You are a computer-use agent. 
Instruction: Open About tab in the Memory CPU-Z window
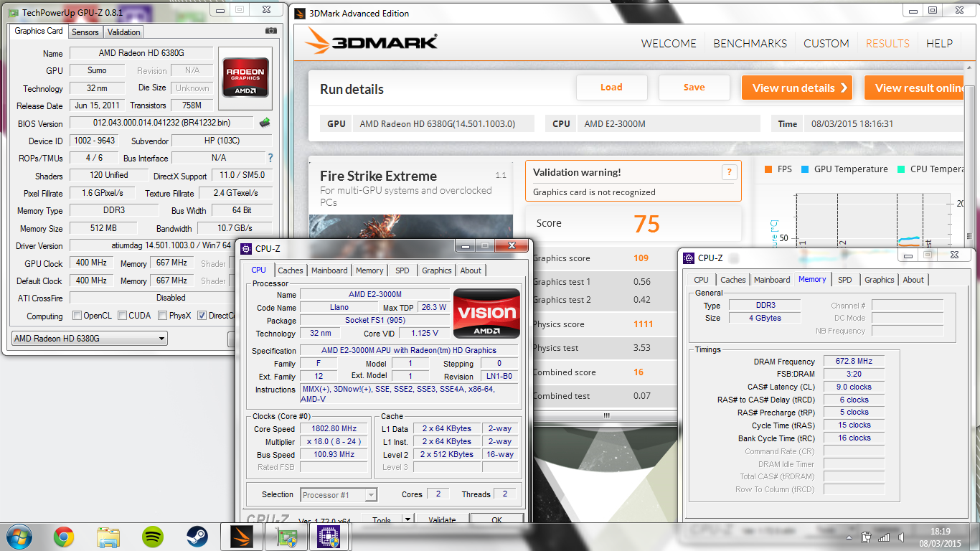913,280
